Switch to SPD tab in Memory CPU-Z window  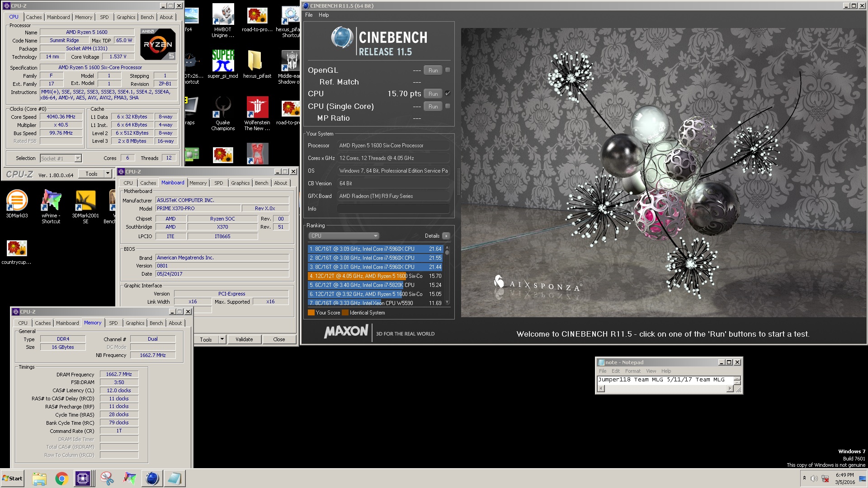(x=113, y=323)
